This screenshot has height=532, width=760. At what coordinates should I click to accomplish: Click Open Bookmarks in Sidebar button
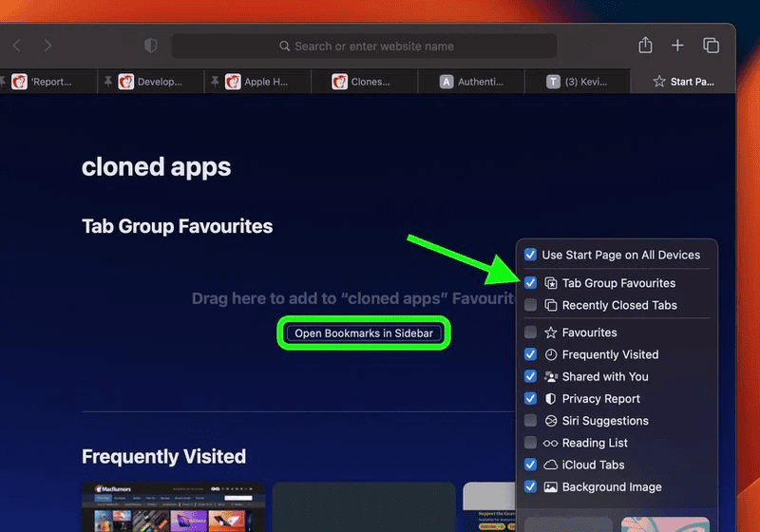coord(364,333)
